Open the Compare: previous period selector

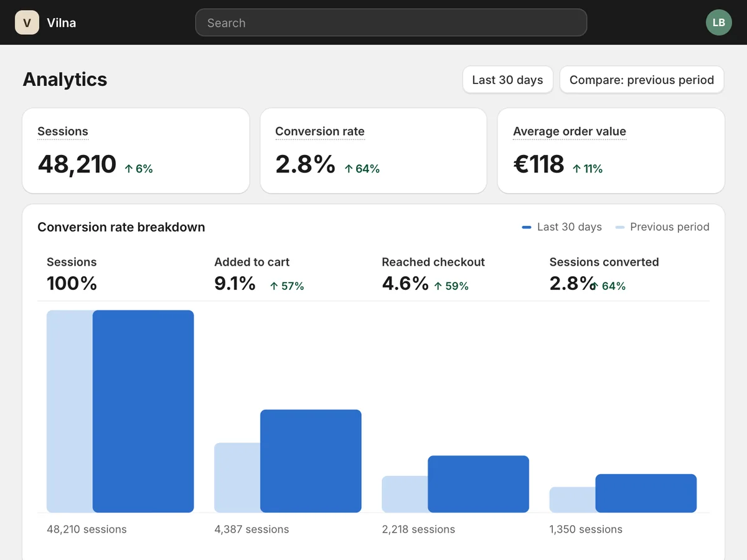click(642, 80)
